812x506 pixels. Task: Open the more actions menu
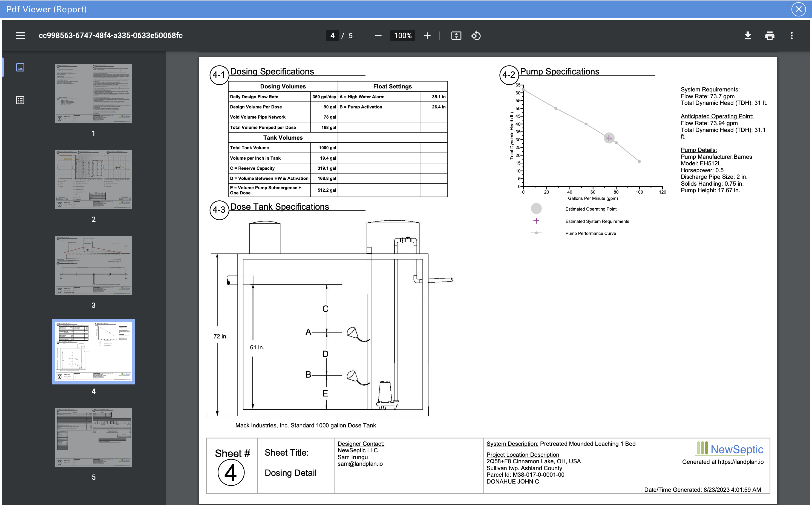[x=791, y=36]
